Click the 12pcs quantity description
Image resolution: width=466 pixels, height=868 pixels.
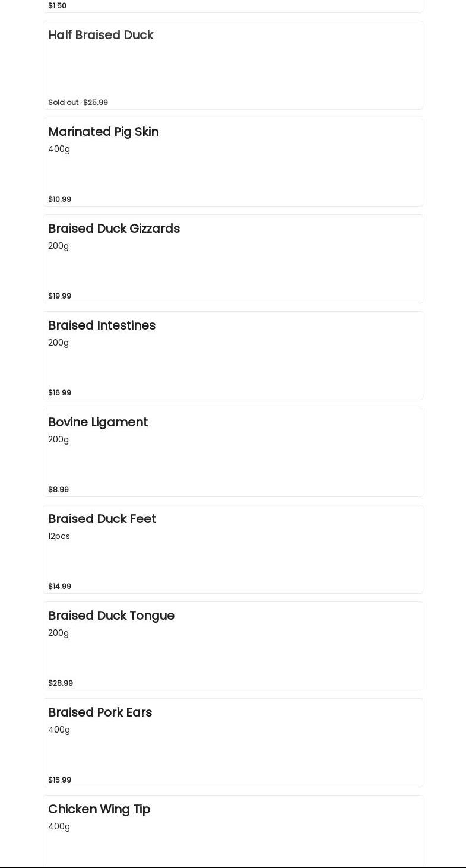pyautogui.click(x=59, y=536)
